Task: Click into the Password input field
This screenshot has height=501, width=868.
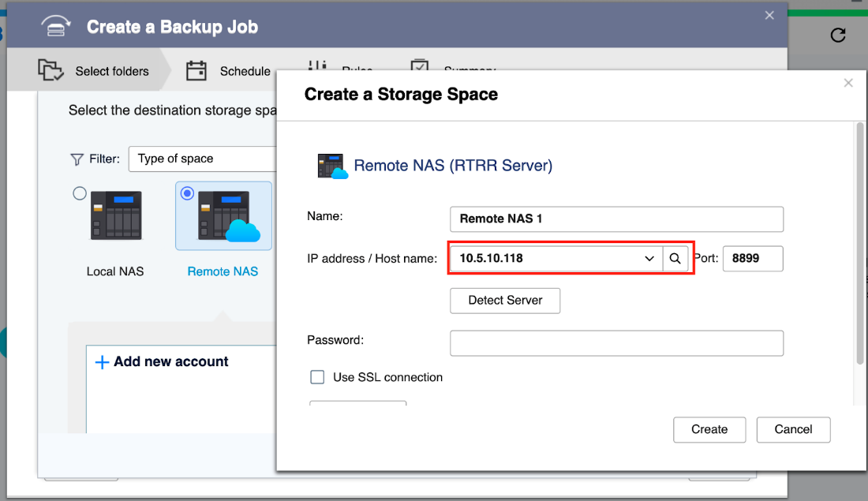Action: [616, 343]
